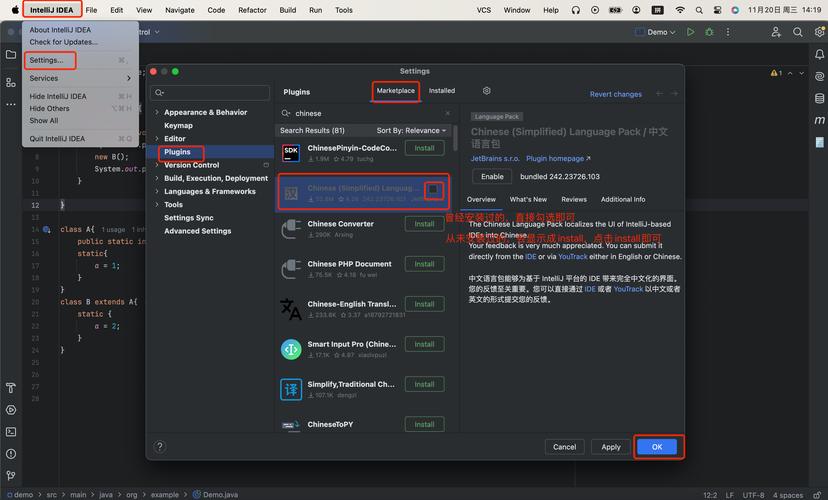Choose Check for Updates from the IntelliJ IDEA menu

click(x=64, y=42)
